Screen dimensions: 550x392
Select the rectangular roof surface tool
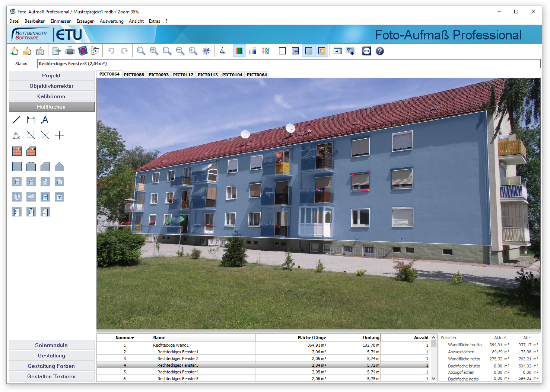pyautogui.click(x=17, y=151)
